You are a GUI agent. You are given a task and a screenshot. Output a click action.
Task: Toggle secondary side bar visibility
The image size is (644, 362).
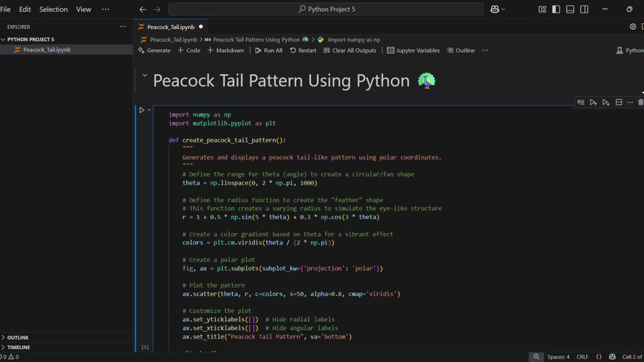(584, 9)
